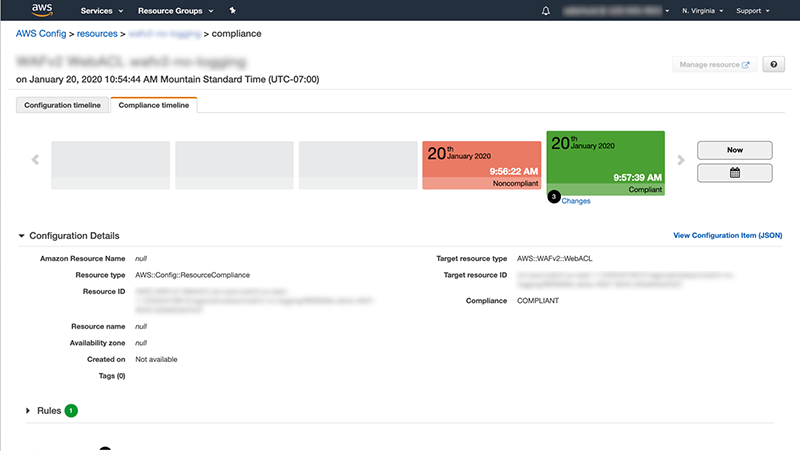
Task: Click the Changes count badge 3
Action: 554,196
